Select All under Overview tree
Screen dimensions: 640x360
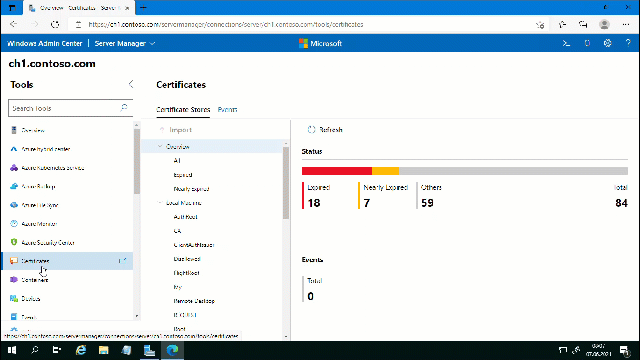pos(177,160)
